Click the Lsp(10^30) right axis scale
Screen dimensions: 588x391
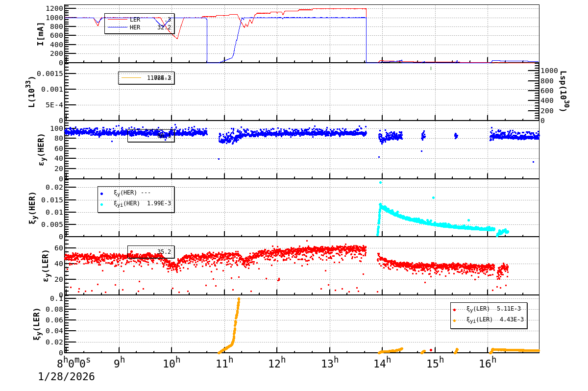tap(563, 91)
